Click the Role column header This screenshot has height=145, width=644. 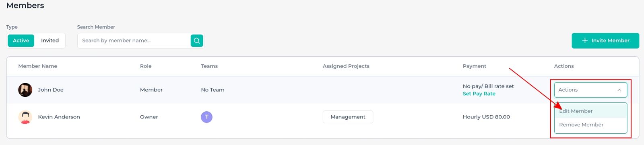[146, 66]
